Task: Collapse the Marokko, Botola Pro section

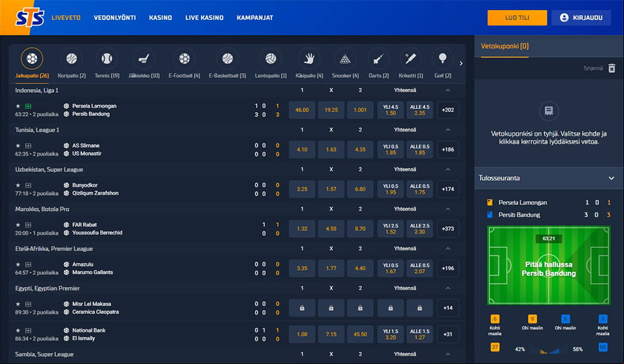Action: point(447,209)
